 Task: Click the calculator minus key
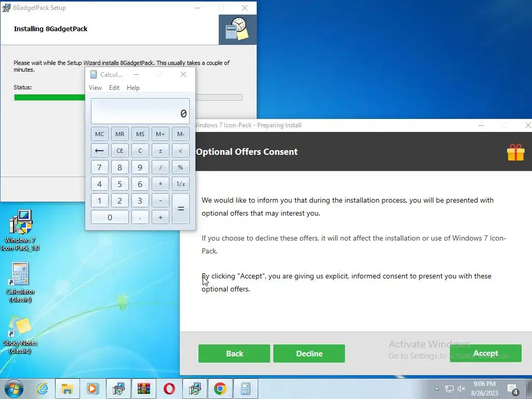coord(160,201)
